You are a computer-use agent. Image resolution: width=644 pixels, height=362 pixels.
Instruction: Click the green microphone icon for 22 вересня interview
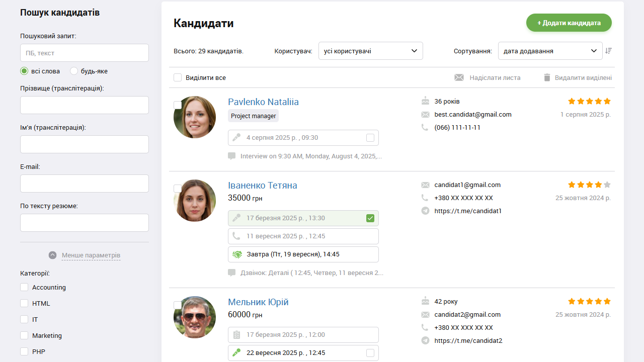(237, 353)
